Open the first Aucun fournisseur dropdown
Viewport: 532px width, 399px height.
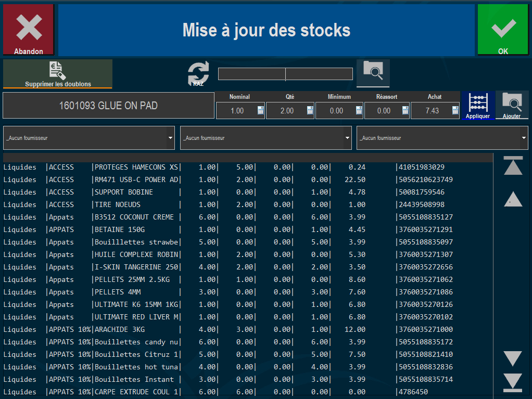(89, 138)
